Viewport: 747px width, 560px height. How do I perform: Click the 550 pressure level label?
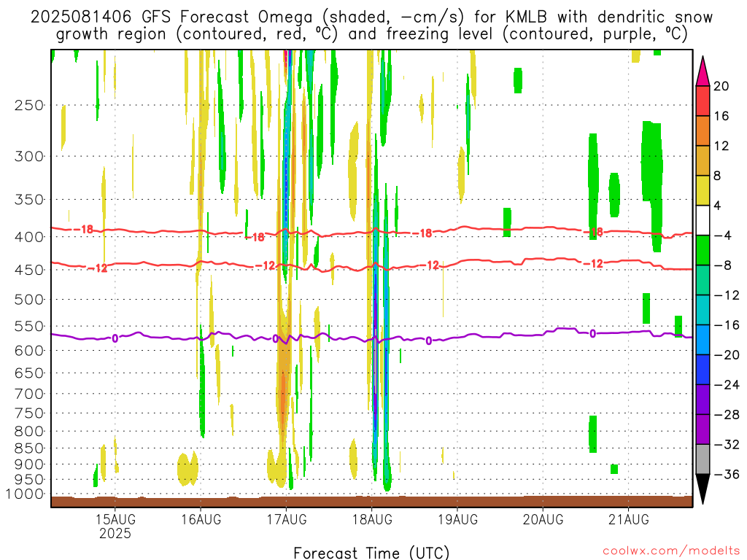point(29,326)
